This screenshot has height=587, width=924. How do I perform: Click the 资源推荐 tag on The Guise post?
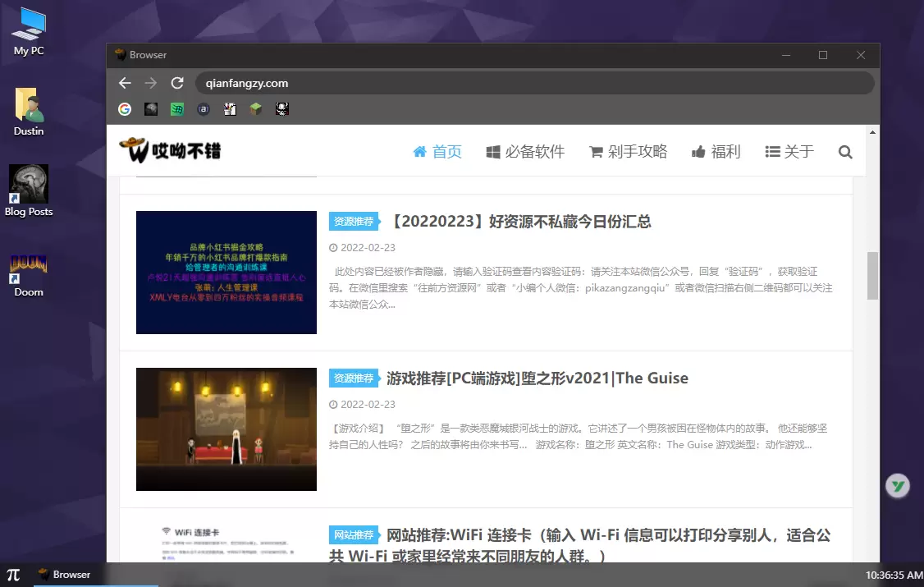coord(355,378)
